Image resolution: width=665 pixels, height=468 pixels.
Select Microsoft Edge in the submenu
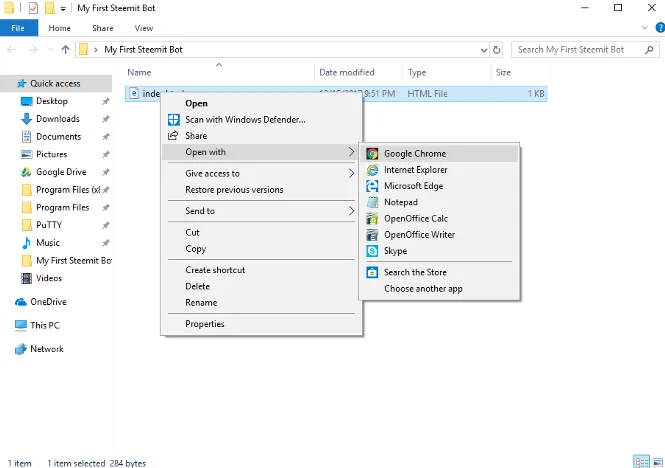tap(413, 186)
